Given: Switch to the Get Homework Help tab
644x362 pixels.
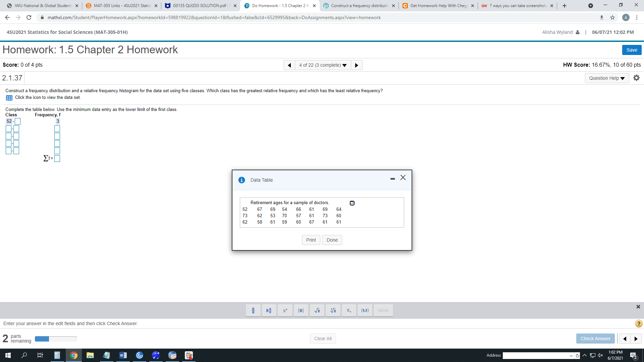Looking at the screenshot, I should coord(436,5).
